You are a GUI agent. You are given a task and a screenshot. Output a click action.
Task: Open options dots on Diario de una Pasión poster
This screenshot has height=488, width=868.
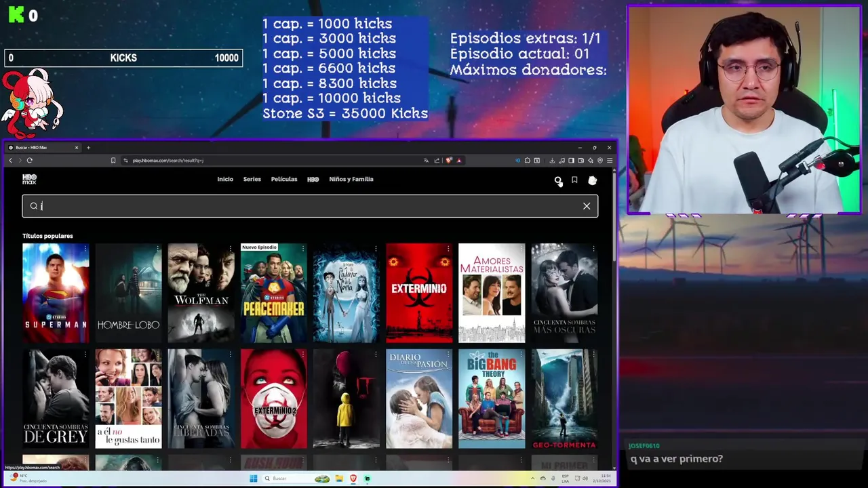coord(448,354)
